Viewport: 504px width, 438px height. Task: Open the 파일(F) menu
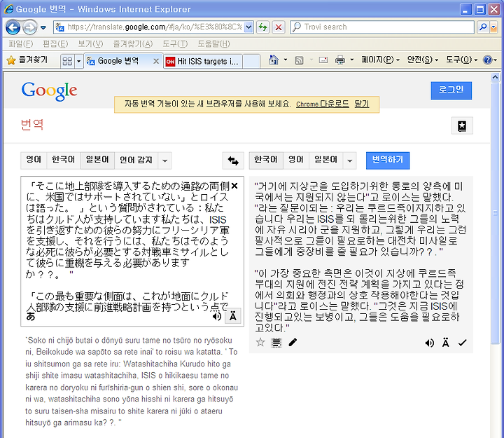click(20, 43)
